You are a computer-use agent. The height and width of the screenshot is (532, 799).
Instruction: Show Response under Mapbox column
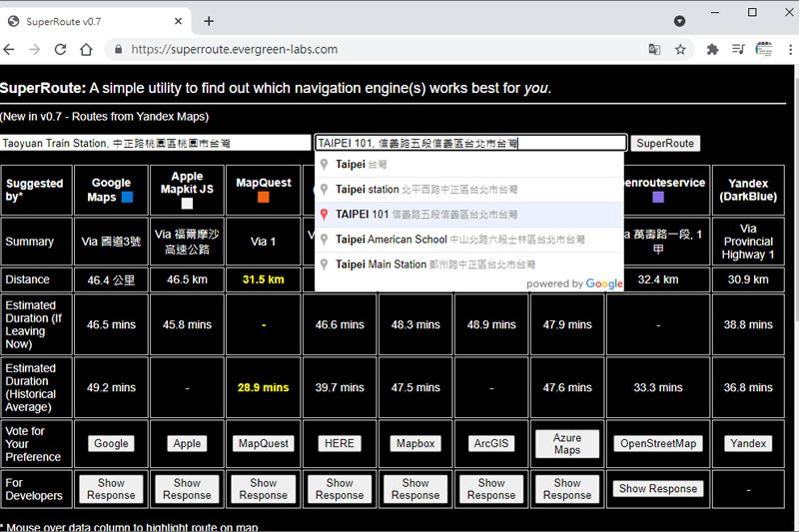(415, 489)
